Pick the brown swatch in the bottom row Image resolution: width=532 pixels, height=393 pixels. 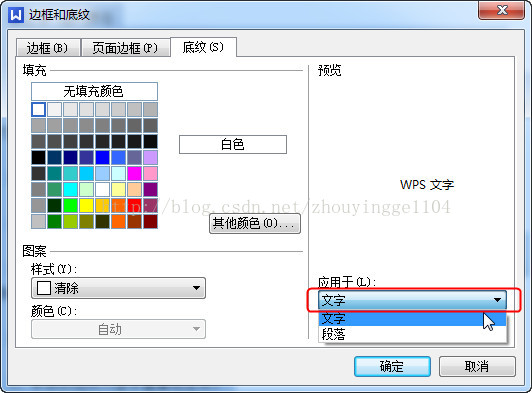click(134, 221)
